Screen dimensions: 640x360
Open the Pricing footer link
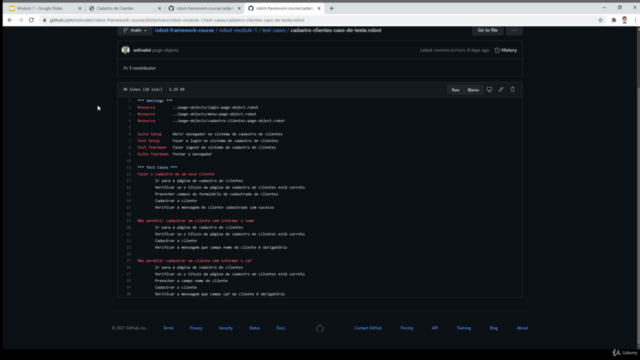[407, 328]
